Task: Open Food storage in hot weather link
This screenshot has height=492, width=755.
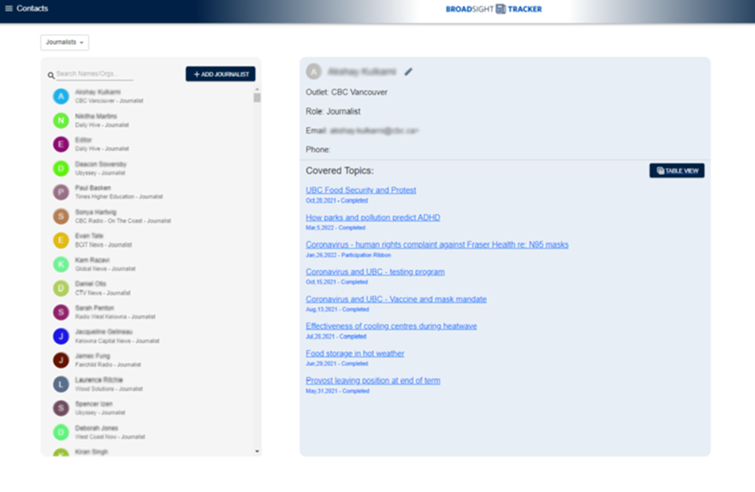Action: (355, 353)
